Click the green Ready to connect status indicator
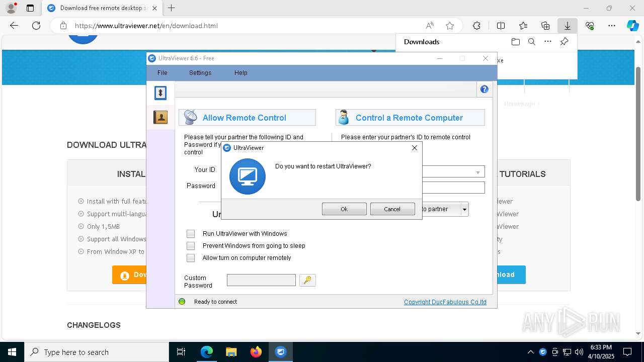Image resolution: width=644 pixels, height=362 pixels. click(182, 302)
